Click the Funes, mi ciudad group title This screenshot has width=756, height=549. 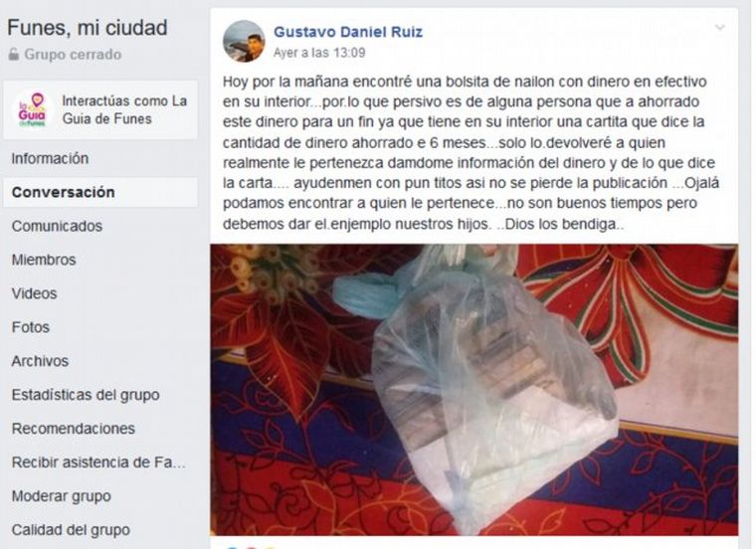[88, 28]
